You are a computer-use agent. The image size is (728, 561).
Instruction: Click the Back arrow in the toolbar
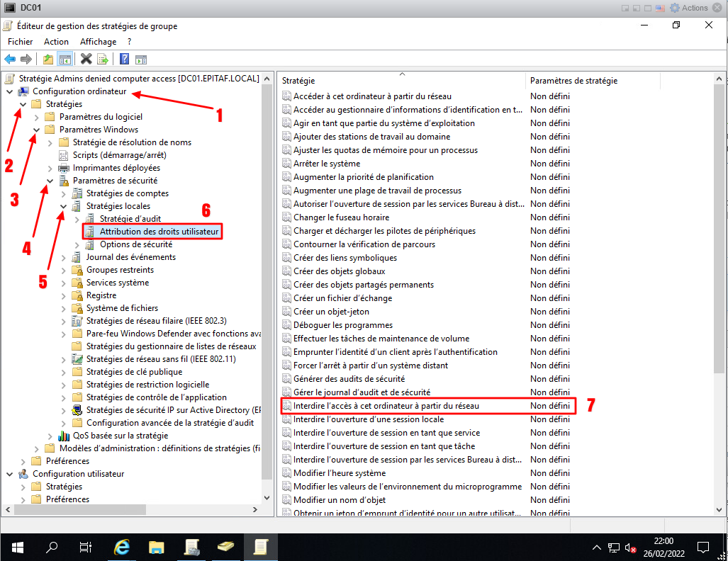coord(10,59)
